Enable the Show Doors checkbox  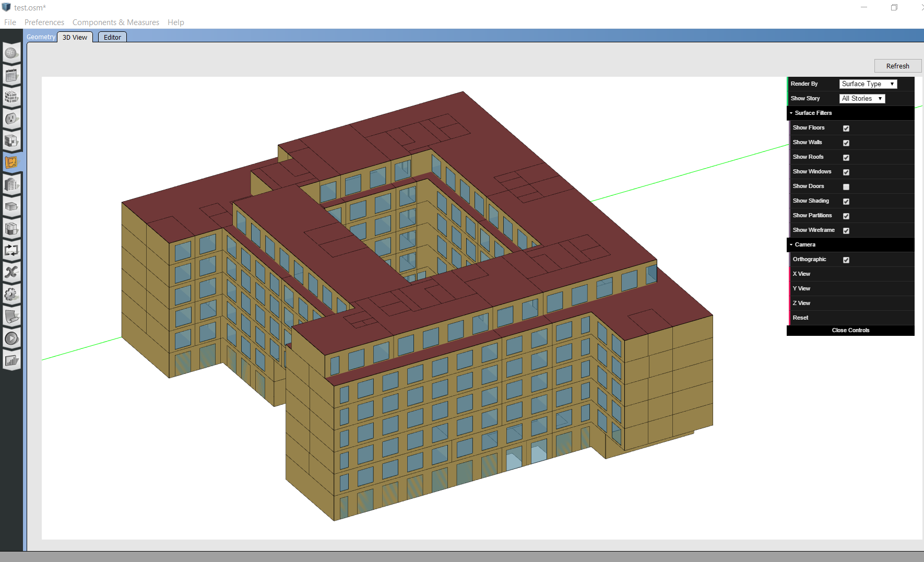click(846, 186)
